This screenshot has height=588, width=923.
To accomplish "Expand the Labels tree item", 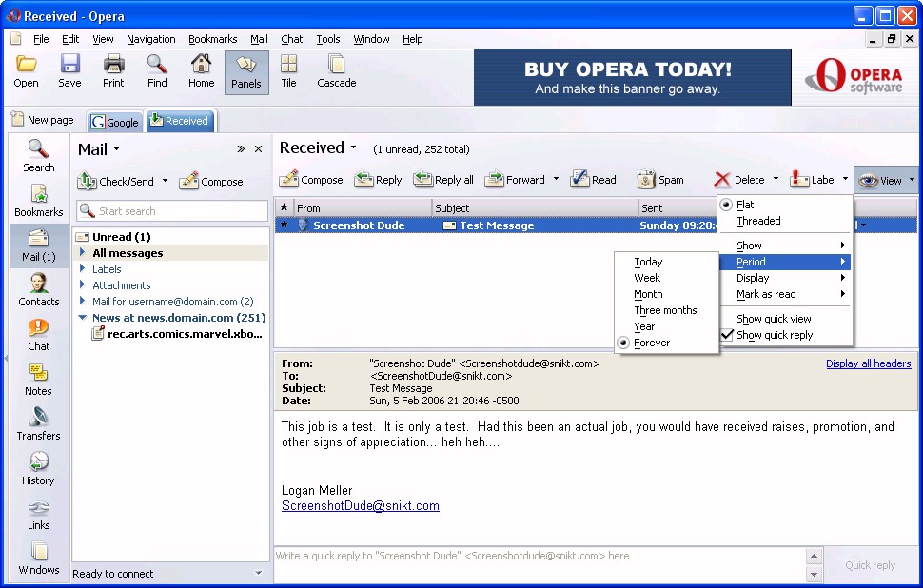I will (83, 269).
